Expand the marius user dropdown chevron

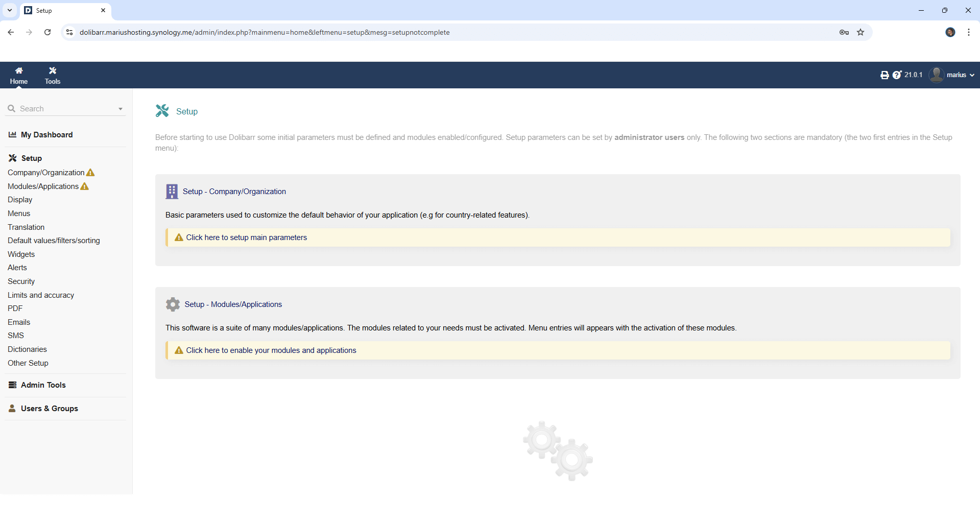(x=972, y=75)
